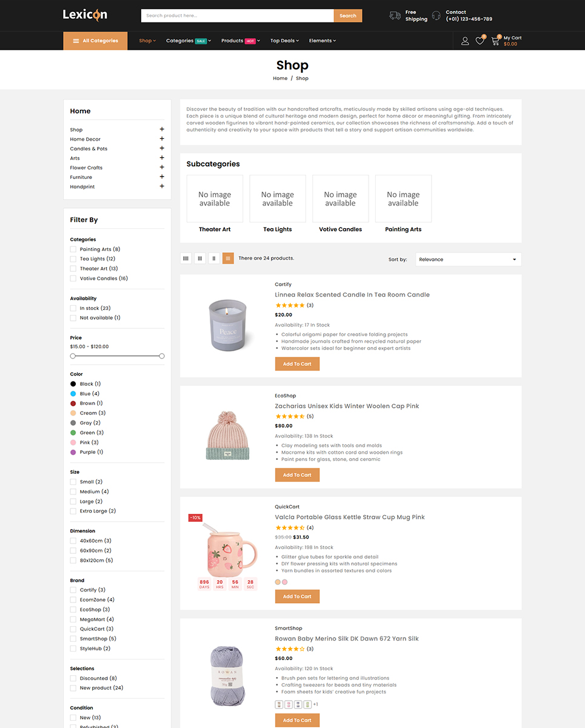Enable the In stock availability filter
The image size is (585, 728).
click(73, 308)
